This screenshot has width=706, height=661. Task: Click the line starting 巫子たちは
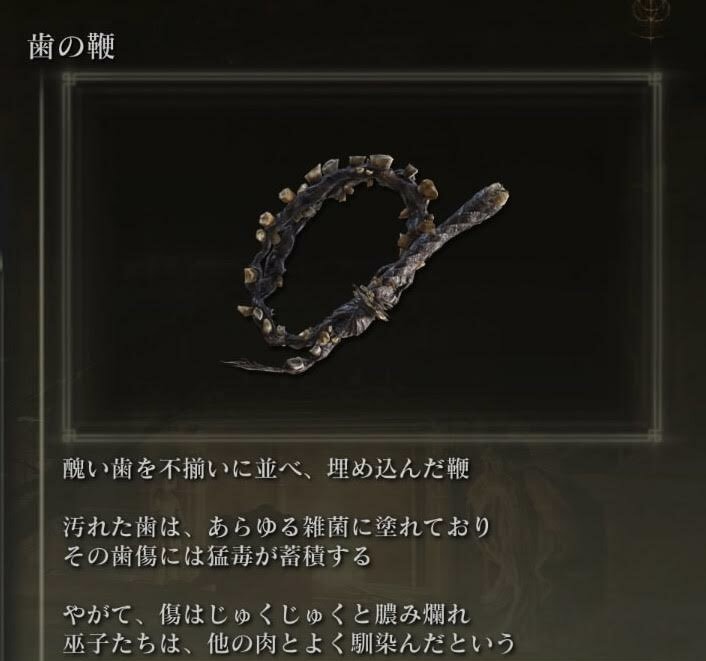[x=288, y=643]
